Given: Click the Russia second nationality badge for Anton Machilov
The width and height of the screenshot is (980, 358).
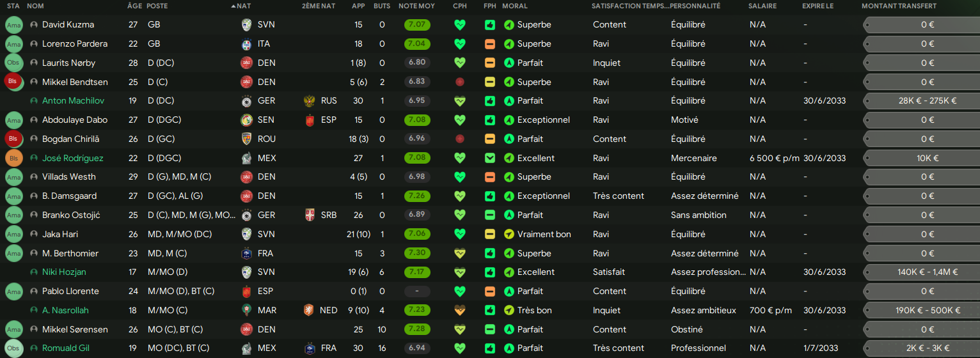Looking at the screenshot, I should (310, 101).
